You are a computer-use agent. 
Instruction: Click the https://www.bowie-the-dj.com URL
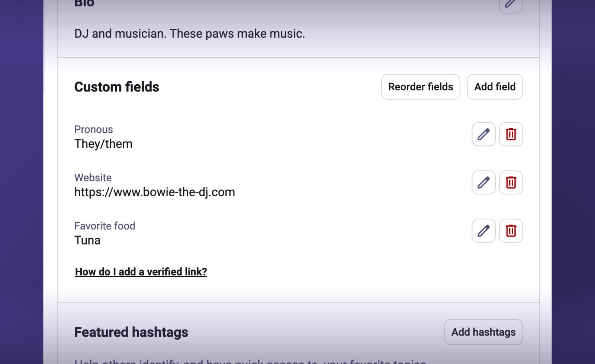(x=155, y=192)
